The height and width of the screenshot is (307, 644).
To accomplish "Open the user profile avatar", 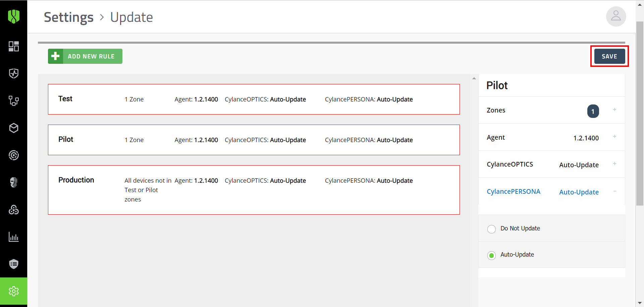I will point(616,16).
